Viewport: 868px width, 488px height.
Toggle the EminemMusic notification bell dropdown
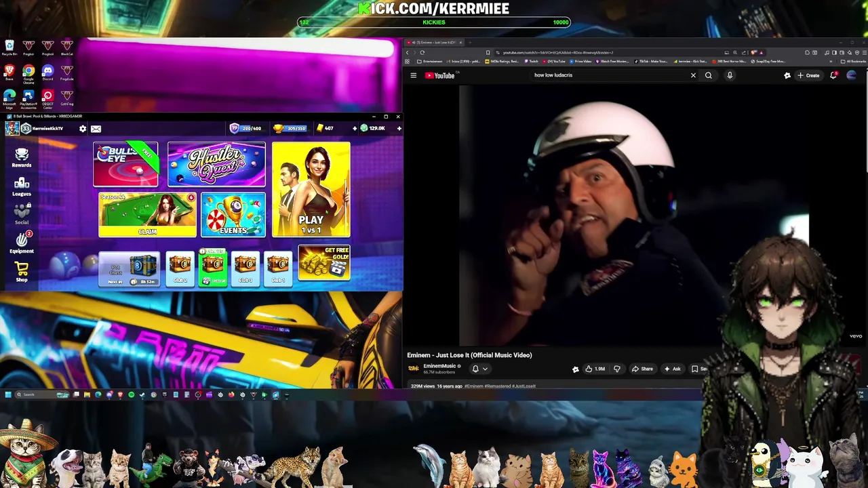pos(479,369)
